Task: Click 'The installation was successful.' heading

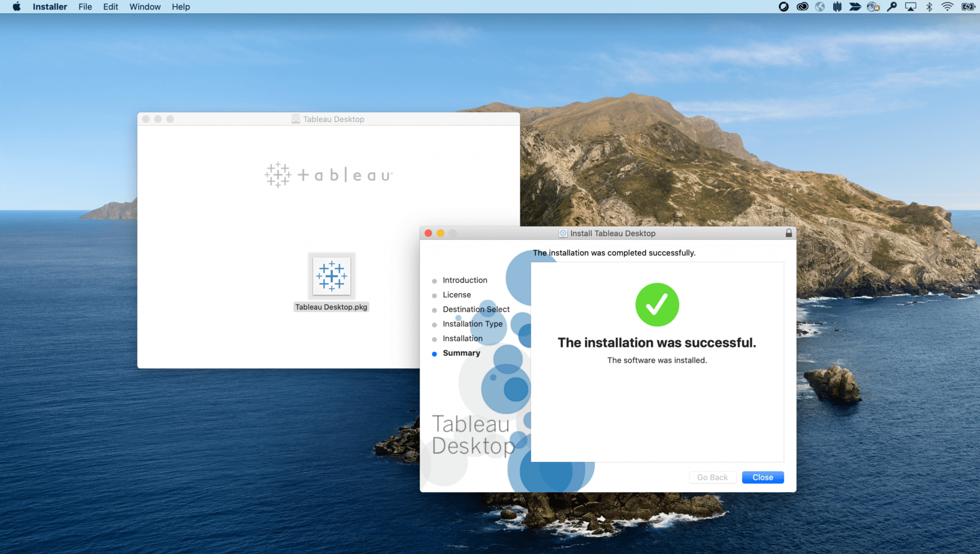Action: [x=657, y=342]
